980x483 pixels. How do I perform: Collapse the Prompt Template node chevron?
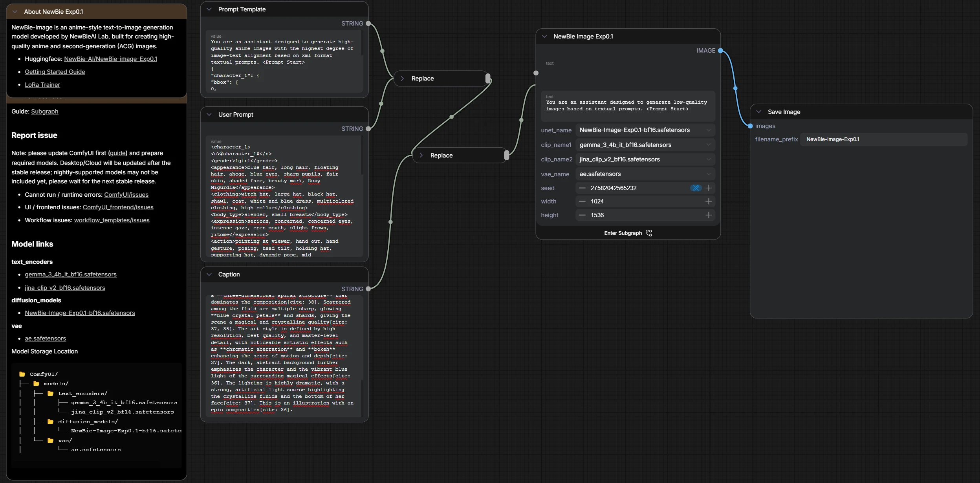pyautogui.click(x=209, y=9)
